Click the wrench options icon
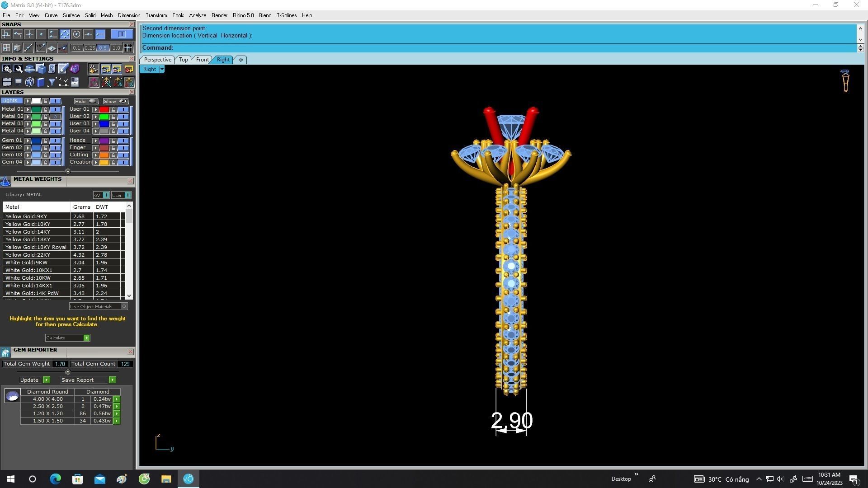 (x=18, y=69)
